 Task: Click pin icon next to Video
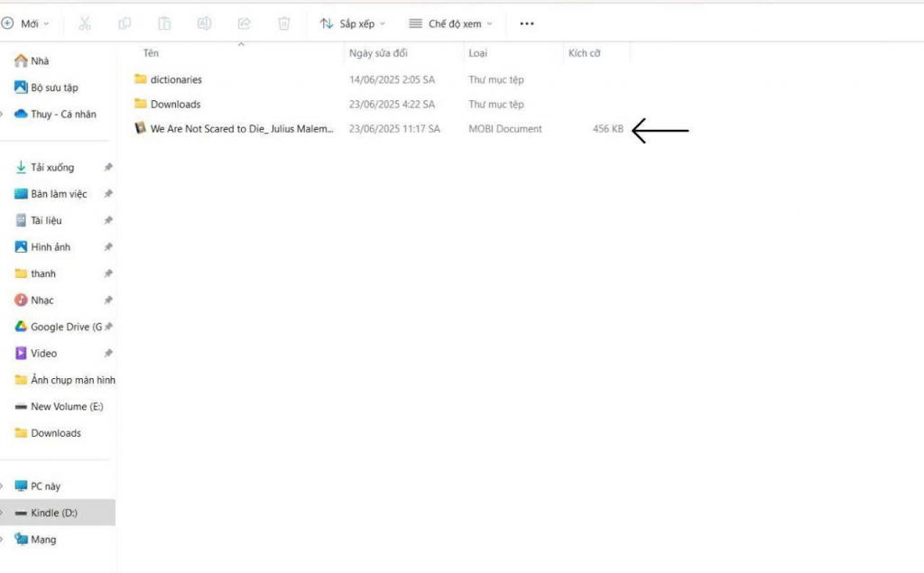pyautogui.click(x=108, y=353)
